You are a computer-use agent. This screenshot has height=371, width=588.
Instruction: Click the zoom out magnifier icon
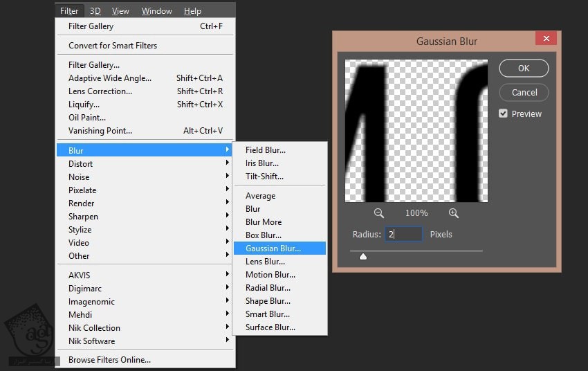(x=379, y=213)
